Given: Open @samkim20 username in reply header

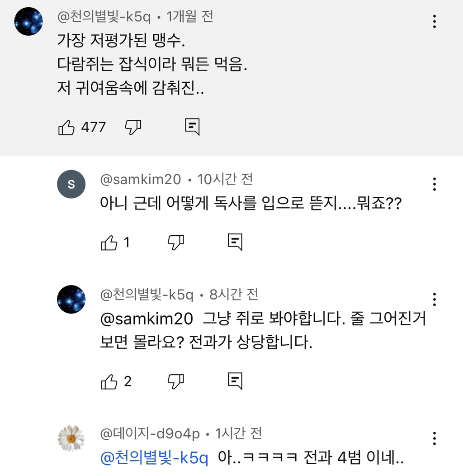Looking at the screenshot, I should (140, 180).
